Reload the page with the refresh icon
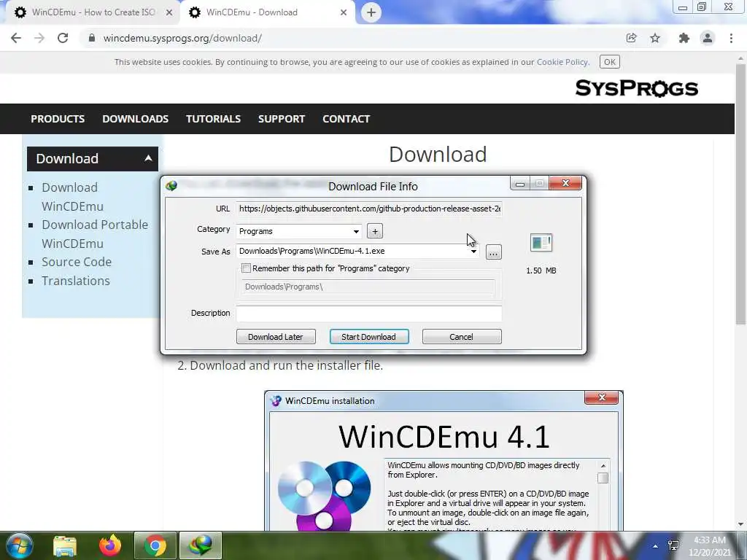The image size is (747, 560). 63,38
